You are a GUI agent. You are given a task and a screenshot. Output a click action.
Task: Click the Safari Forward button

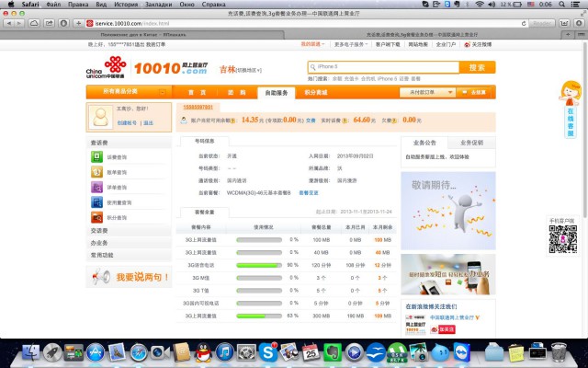point(18,23)
